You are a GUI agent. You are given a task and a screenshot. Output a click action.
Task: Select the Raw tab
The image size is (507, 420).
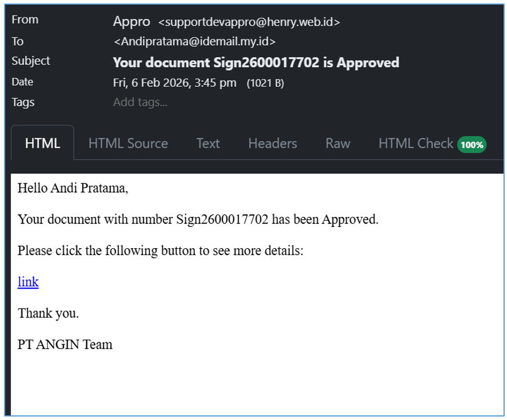(338, 143)
